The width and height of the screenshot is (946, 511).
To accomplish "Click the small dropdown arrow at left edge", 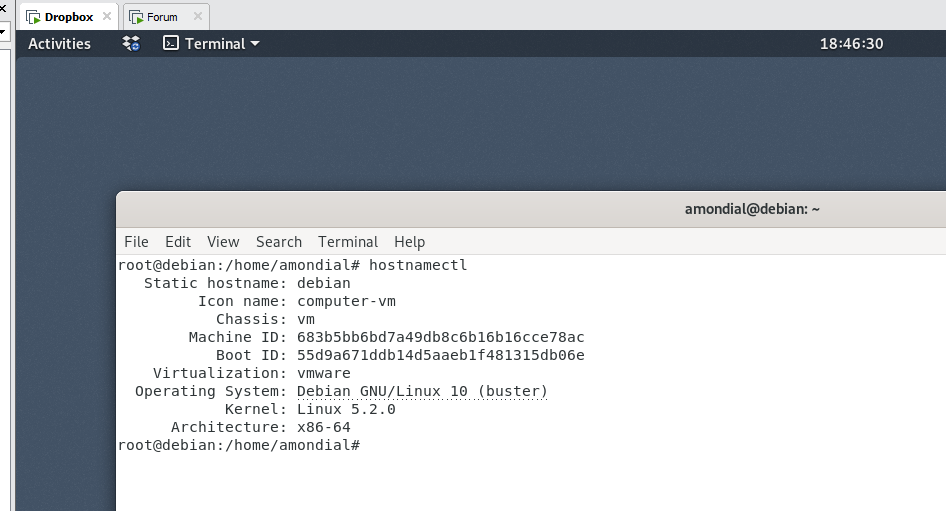I will (x=3, y=31).
